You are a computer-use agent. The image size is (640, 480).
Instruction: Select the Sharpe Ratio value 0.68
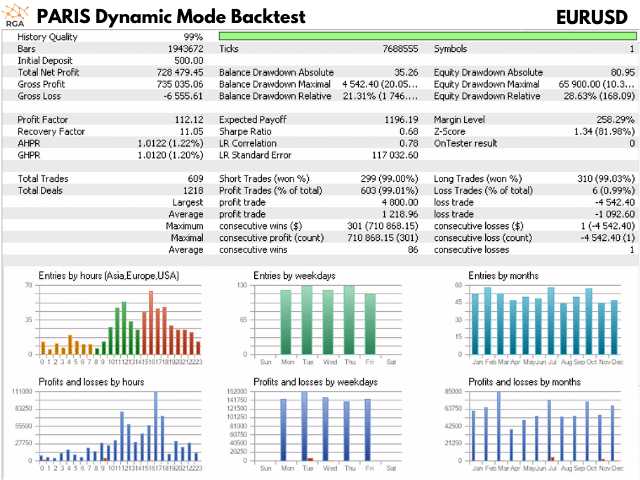coord(408,131)
